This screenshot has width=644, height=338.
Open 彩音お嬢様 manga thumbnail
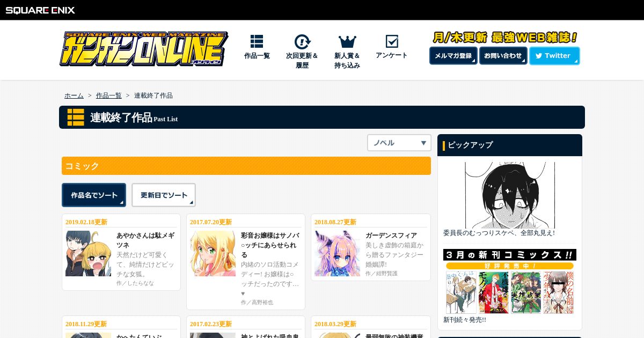click(x=213, y=254)
